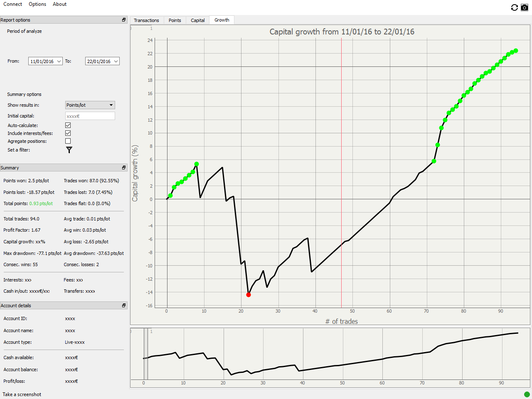The image size is (532, 399).
Task: Click the Account ID label
Action: click(15, 318)
